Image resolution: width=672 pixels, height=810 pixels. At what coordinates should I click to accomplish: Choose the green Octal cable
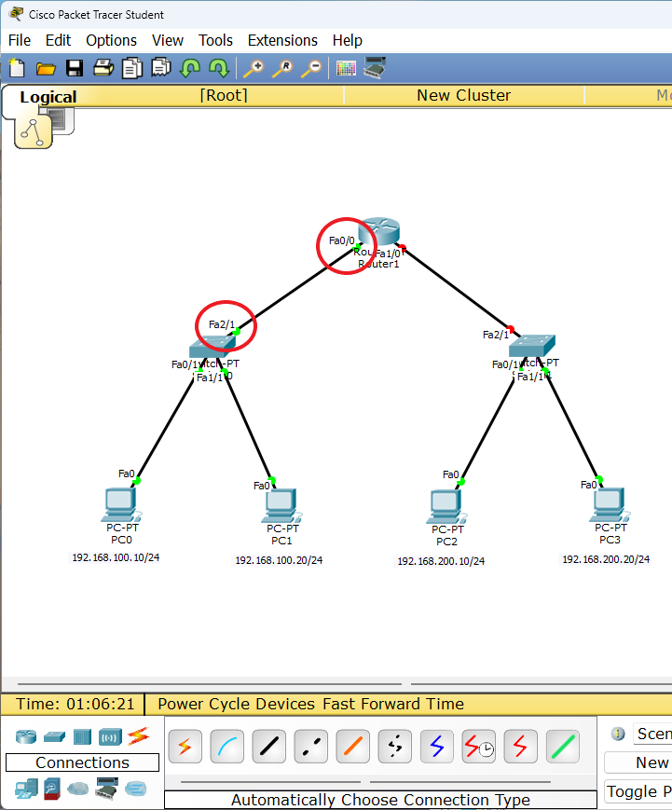coord(563,747)
